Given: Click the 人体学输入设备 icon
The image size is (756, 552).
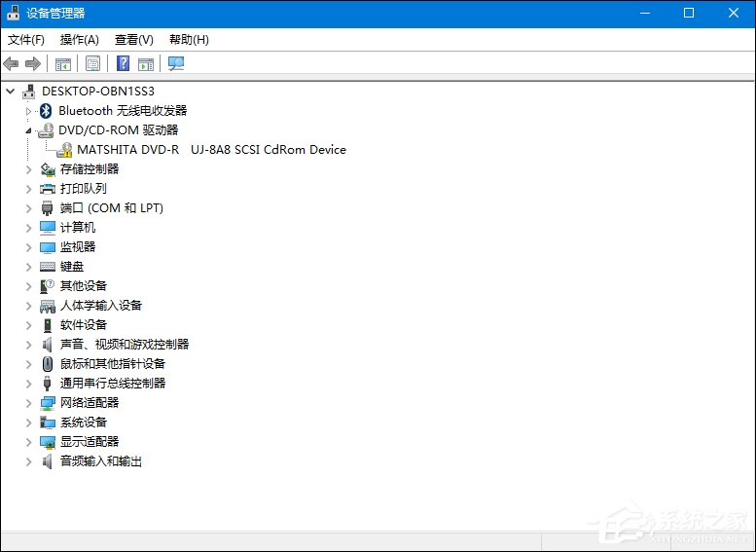Looking at the screenshot, I should (48, 306).
